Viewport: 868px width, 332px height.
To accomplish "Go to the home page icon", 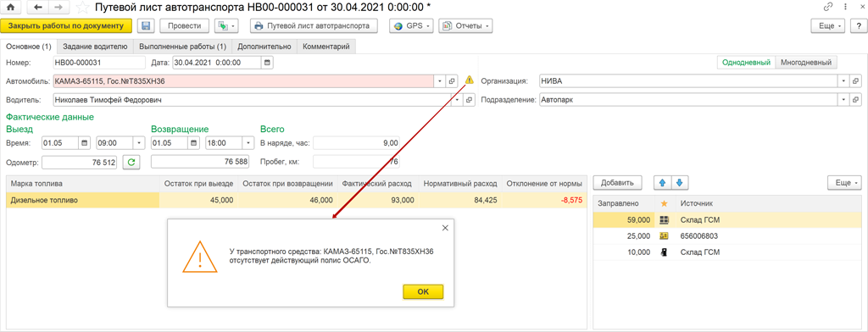I will 9,8.
